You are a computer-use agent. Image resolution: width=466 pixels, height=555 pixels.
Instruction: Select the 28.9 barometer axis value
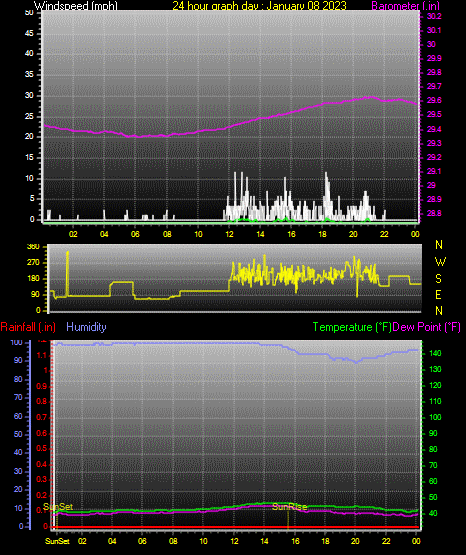[x=434, y=199]
